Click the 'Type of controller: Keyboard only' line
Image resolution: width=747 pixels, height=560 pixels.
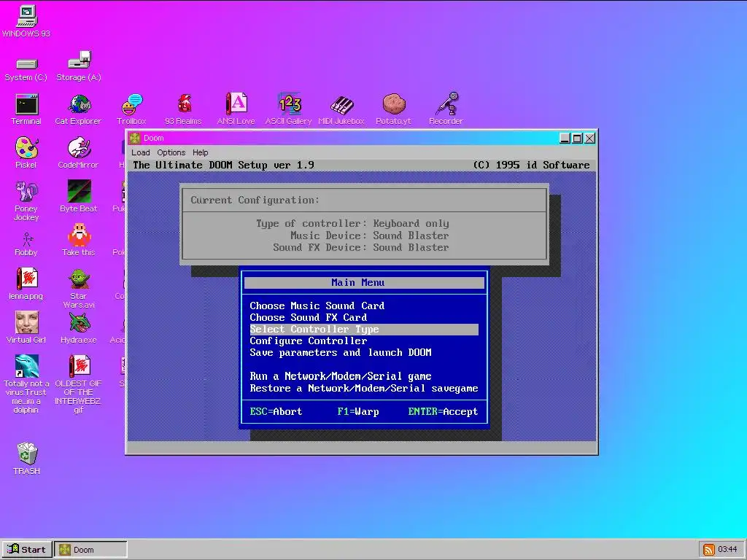pos(352,223)
